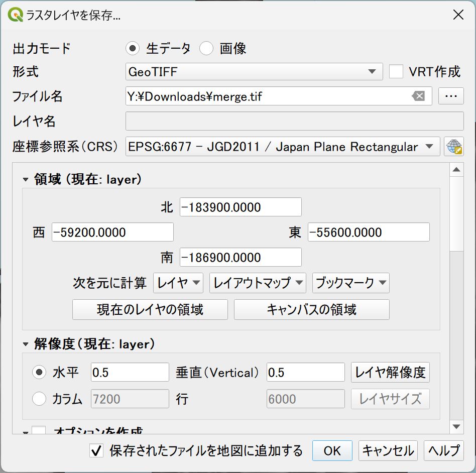
Task: Click the 水平 resolution value field
Action: point(130,372)
